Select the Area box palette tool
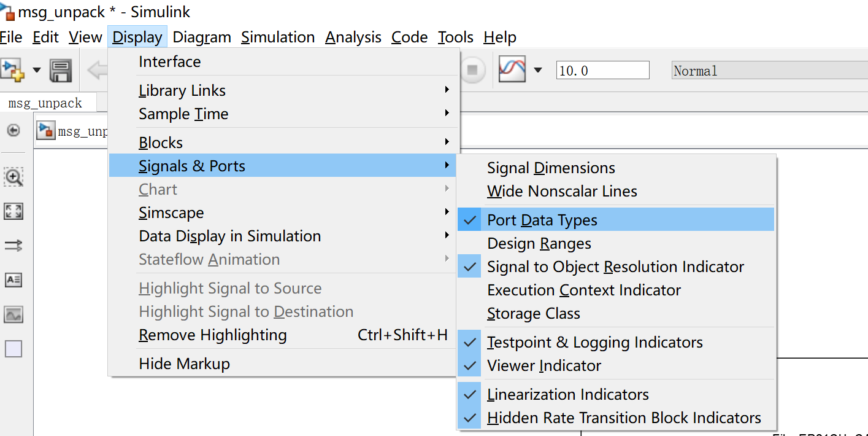This screenshot has height=436, width=868. pyautogui.click(x=13, y=349)
